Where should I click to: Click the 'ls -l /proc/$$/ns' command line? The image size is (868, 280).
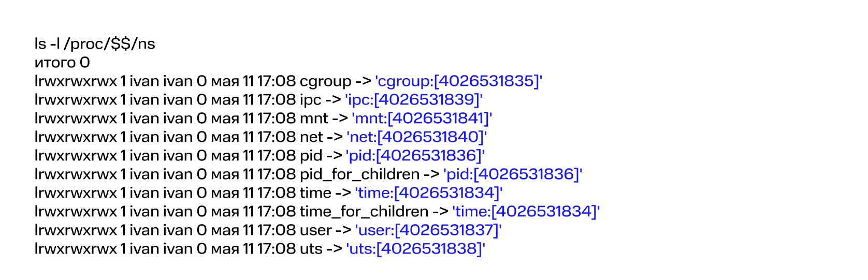[x=95, y=44]
